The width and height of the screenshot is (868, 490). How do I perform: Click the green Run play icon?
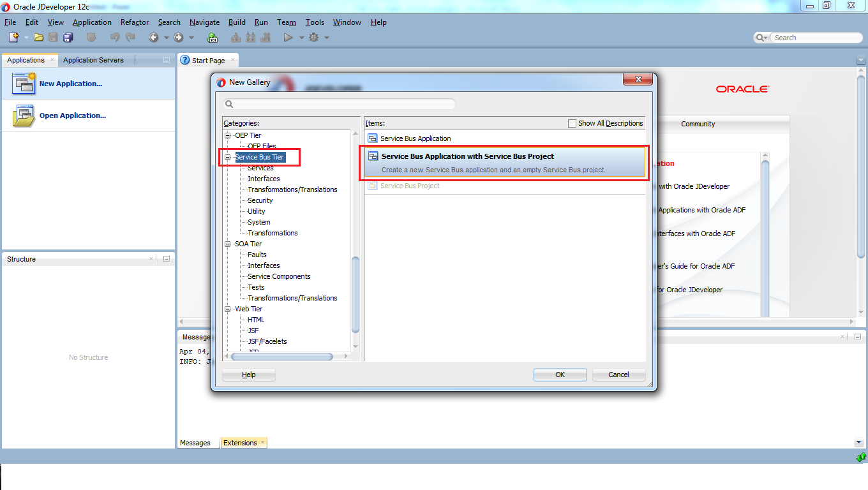coord(288,38)
